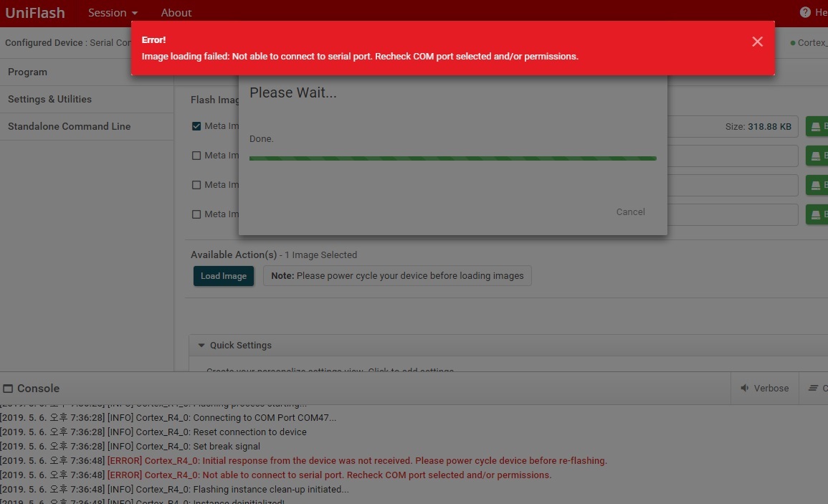Image resolution: width=828 pixels, height=504 pixels.
Task: Check the third Meta Image checkbox
Action: point(196,185)
